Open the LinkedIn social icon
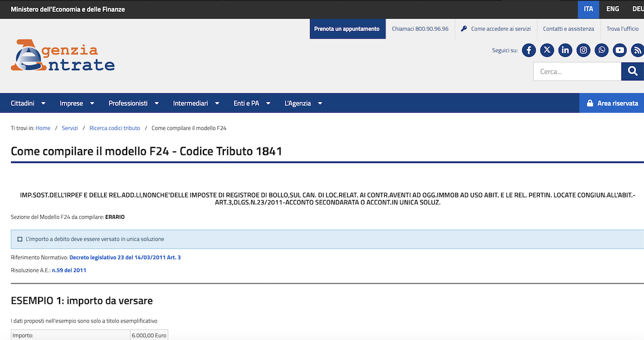644x340 pixels. 565,50
